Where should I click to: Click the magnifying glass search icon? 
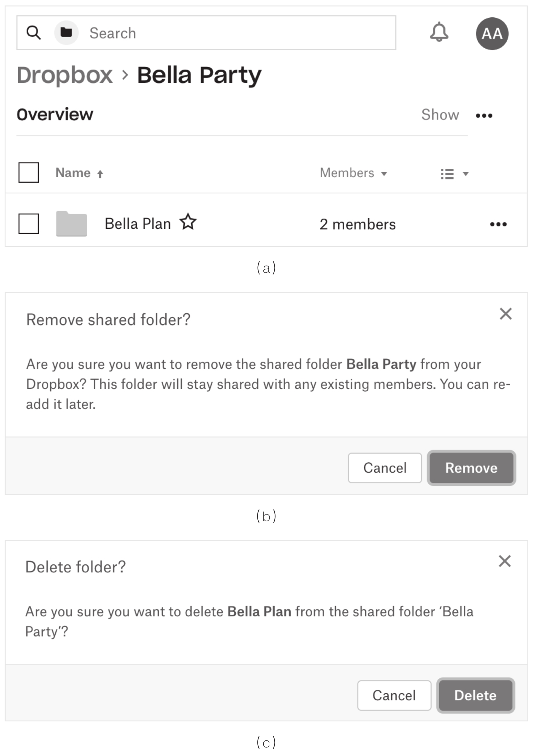click(x=33, y=33)
